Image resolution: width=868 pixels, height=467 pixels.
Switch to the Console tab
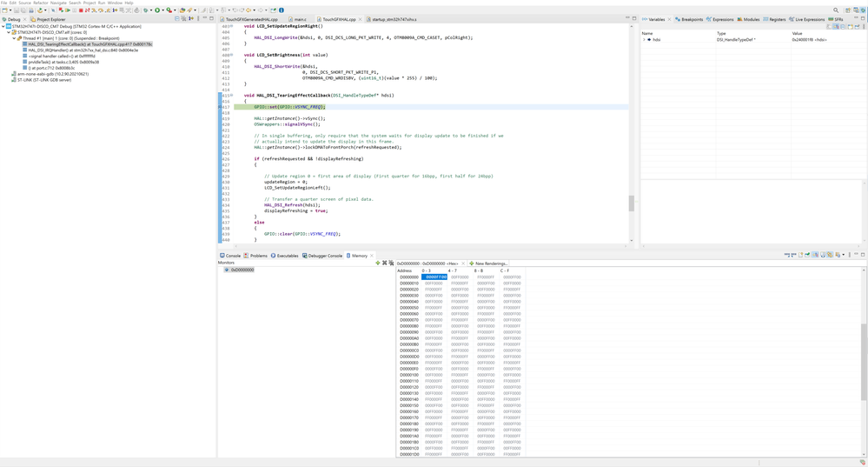[x=230, y=256]
